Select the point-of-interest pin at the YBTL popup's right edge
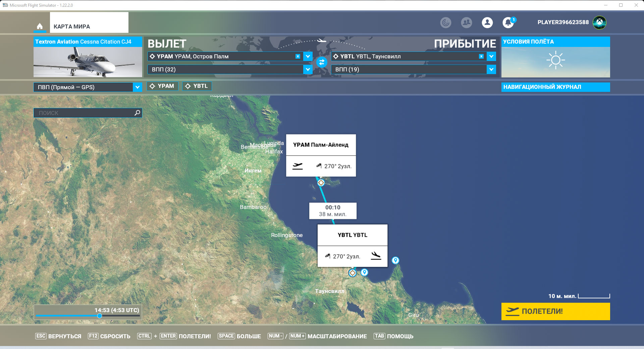Image resolution: width=644 pixels, height=349 pixels. pos(395,260)
